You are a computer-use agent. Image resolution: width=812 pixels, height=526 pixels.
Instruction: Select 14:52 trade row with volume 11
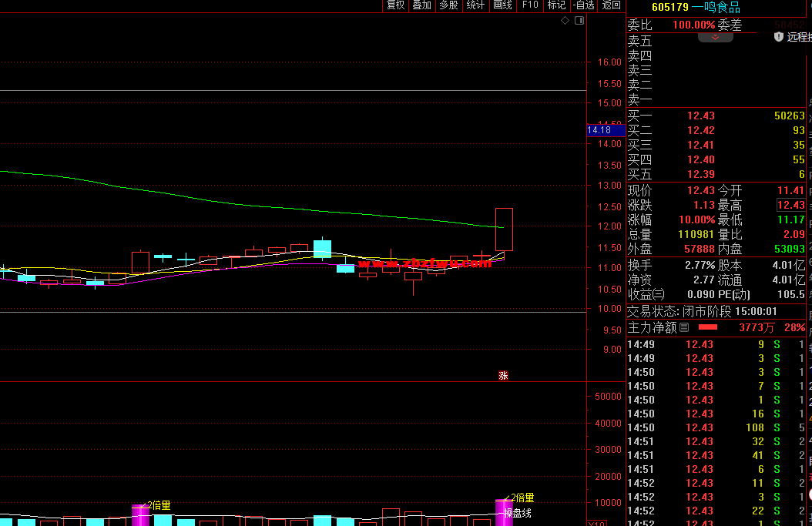click(x=716, y=483)
